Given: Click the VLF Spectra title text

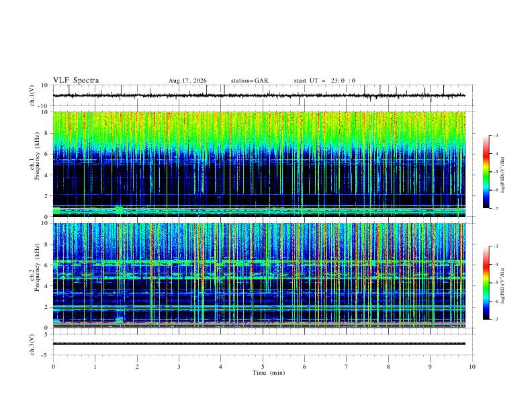Looking at the screenshot, I should point(76,81).
